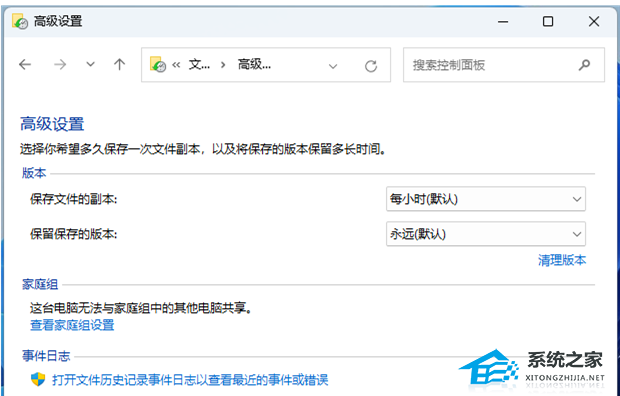Open the 保存文件的副本 dropdown

[x=486, y=199]
